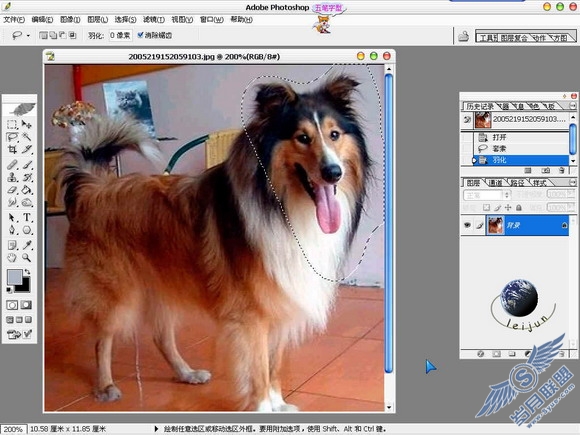Select the Zoom magnifier tool
Viewport: 580px width, 435px height.
click(27, 257)
